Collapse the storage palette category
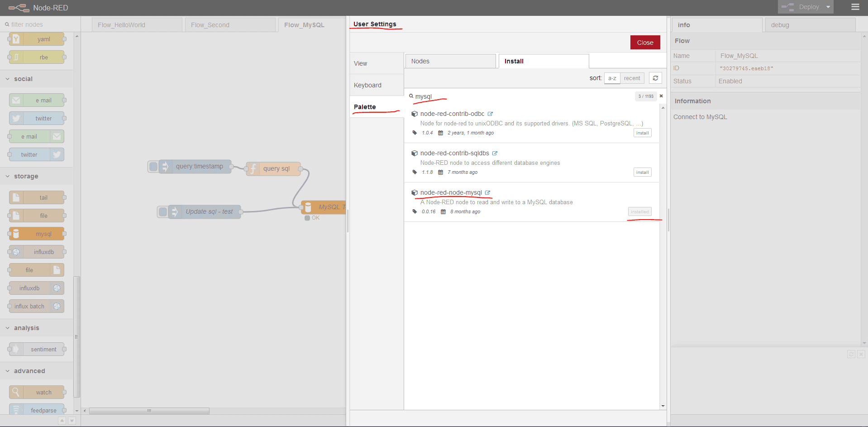 pos(8,176)
